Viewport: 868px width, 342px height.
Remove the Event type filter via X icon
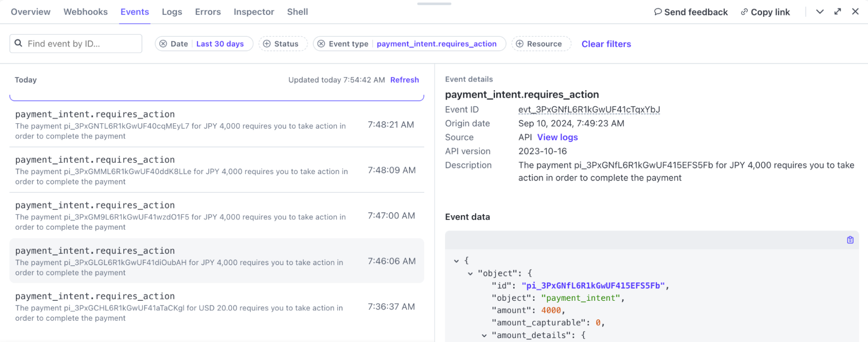(321, 44)
